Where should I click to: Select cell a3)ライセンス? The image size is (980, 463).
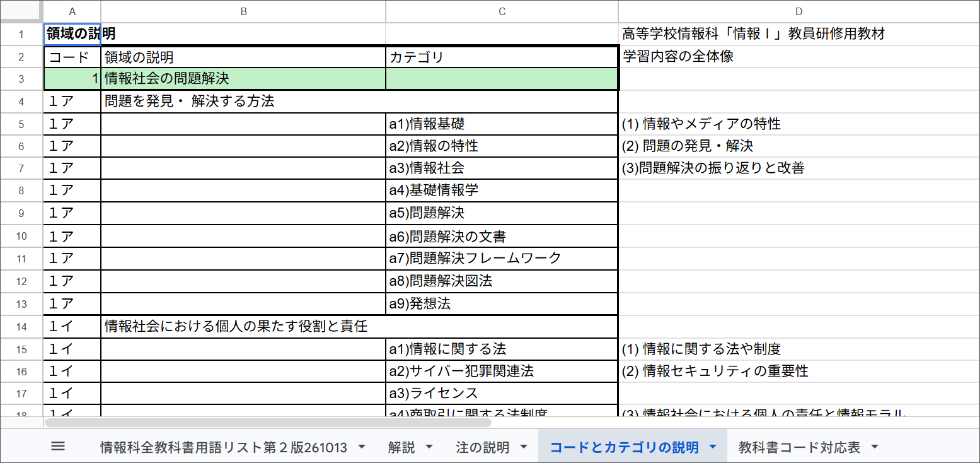[502, 393]
